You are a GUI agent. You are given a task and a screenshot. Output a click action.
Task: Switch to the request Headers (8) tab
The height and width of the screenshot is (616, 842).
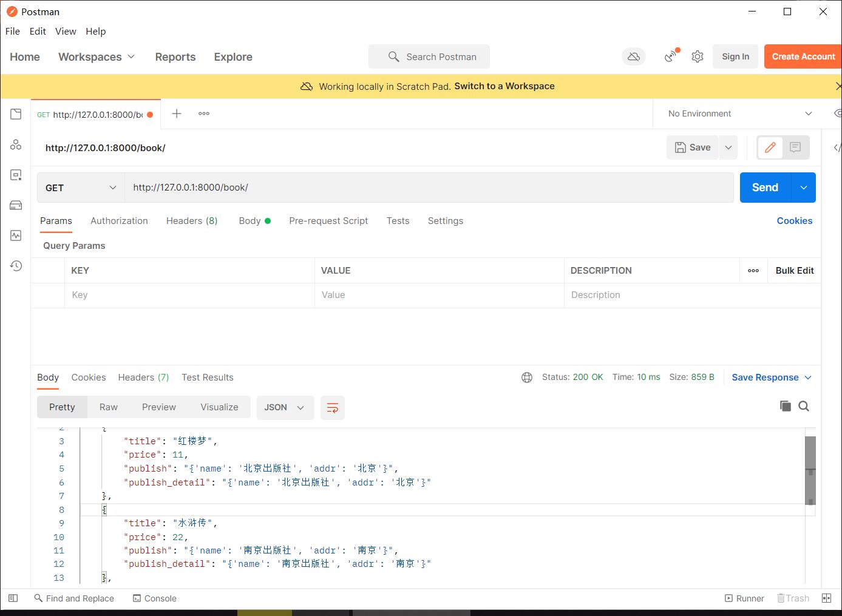(x=192, y=221)
